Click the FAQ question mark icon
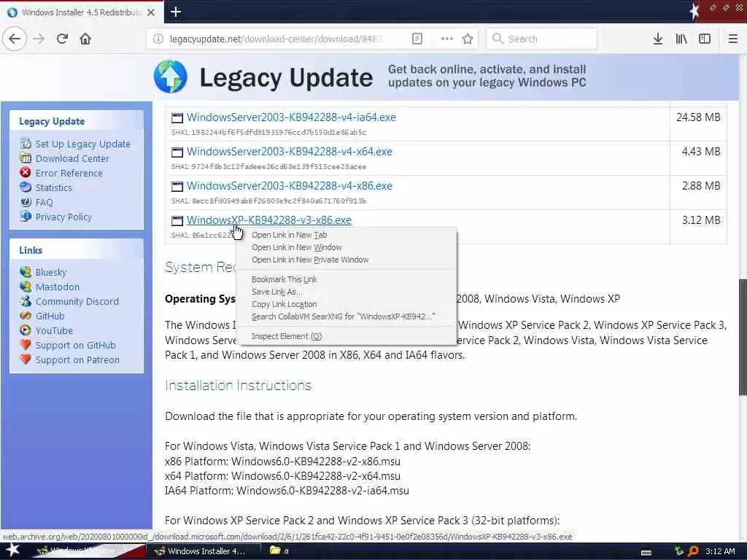This screenshot has width=747, height=560. [x=26, y=202]
